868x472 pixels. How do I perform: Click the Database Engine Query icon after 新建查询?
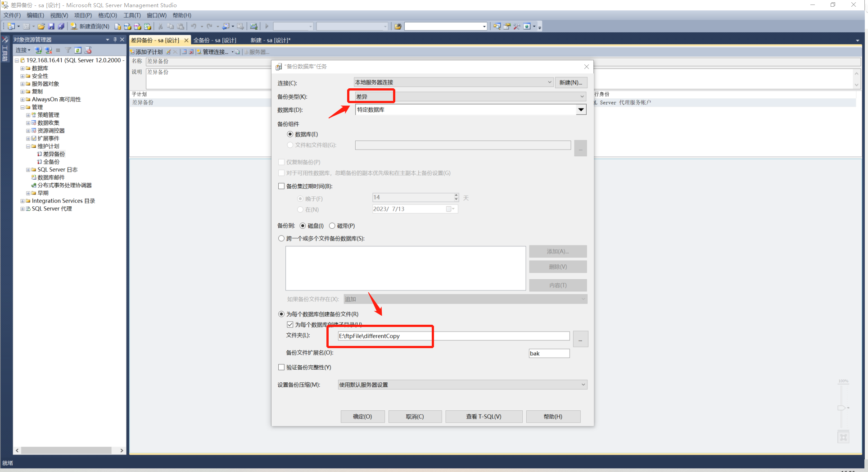click(x=118, y=26)
